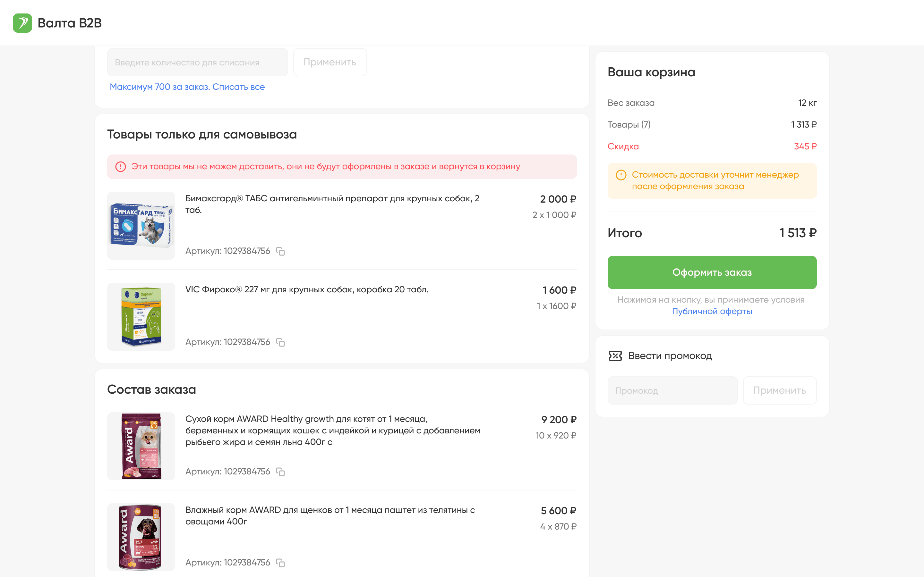Copy article number of AWARD Healthy growth
Screen dimensions: 924x577
pos(281,472)
